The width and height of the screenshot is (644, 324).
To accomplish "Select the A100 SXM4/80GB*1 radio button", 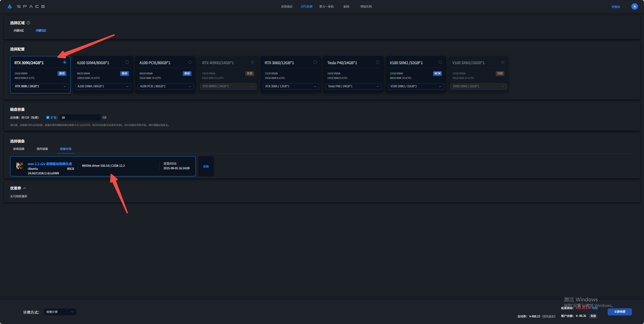I will (x=127, y=62).
